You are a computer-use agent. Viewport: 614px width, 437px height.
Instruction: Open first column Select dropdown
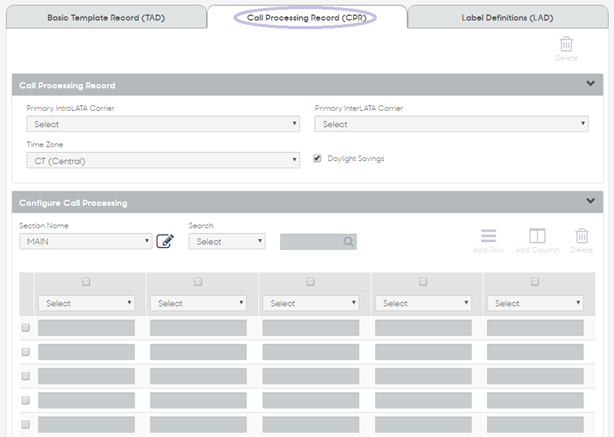pos(86,303)
